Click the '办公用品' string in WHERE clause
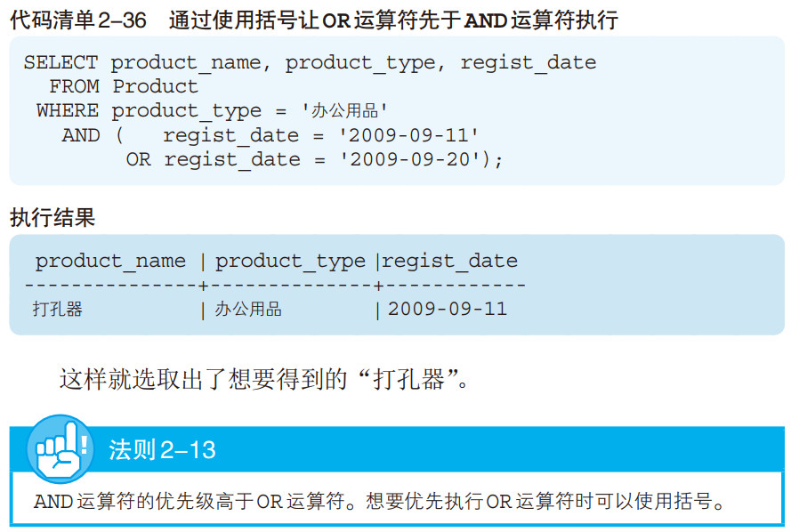Image resolution: width=791 pixels, height=532 pixels. coord(344,111)
